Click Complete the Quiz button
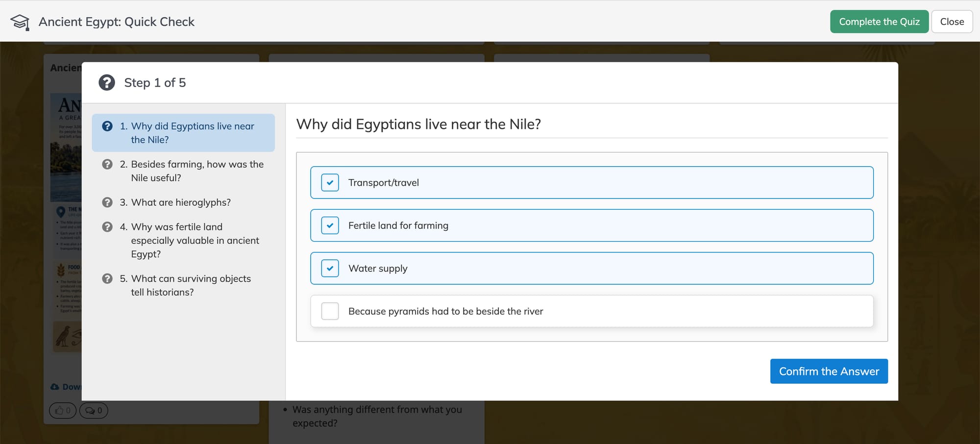 pos(879,22)
